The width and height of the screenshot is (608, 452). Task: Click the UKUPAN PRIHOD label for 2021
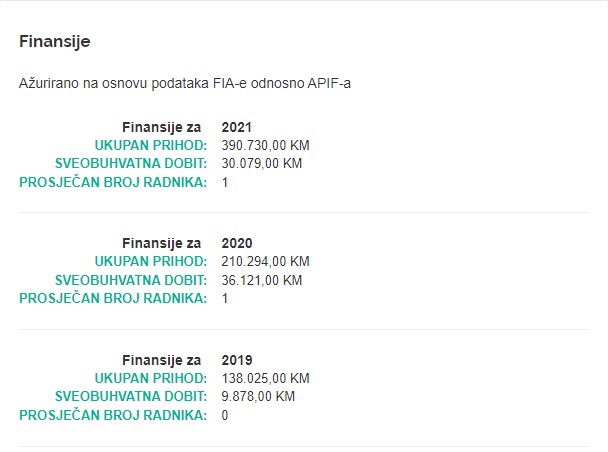coord(151,145)
